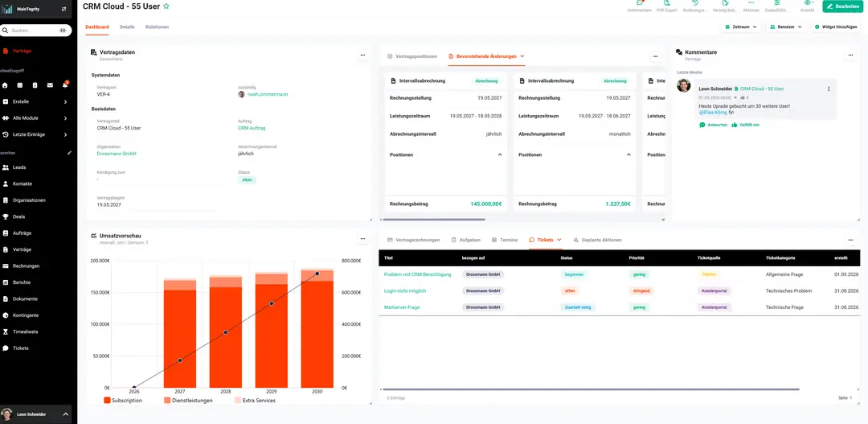Viewport: 868px width, 424px height.
Task: Open the Drossmann GmbH organisation link
Action: coord(117,154)
